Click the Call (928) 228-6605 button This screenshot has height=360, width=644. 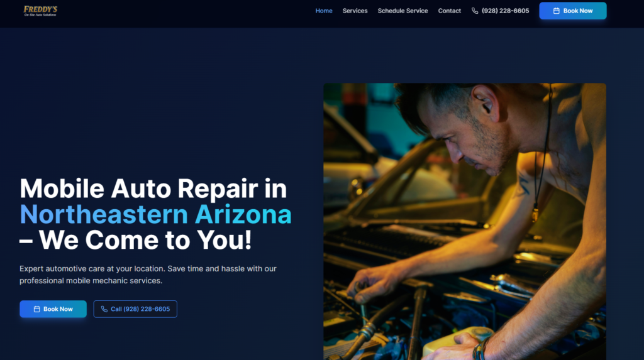pyautogui.click(x=135, y=309)
